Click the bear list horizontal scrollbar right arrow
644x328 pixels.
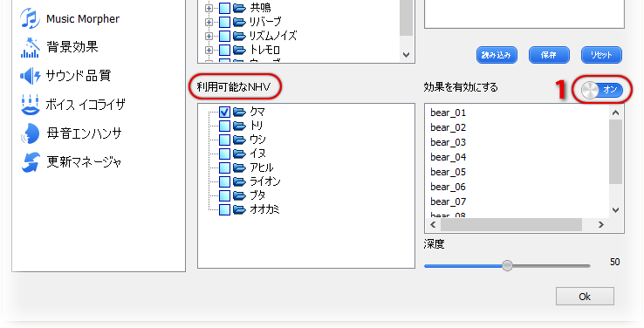(x=601, y=224)
